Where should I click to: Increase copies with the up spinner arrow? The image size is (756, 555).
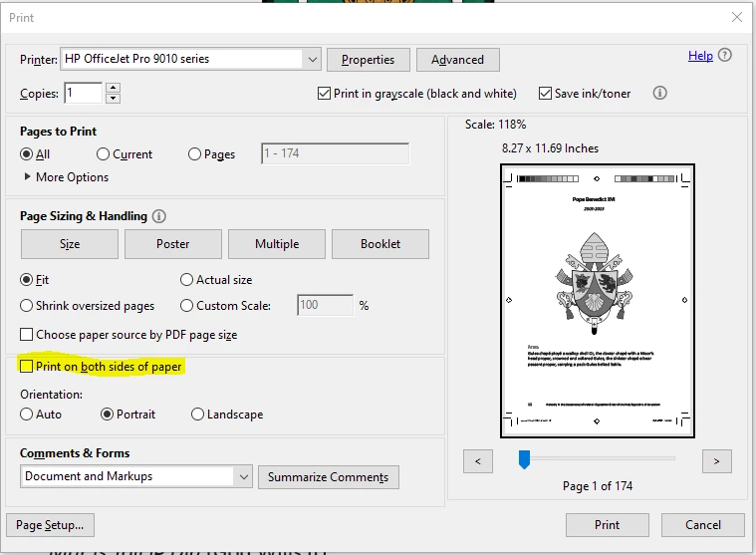113,88
